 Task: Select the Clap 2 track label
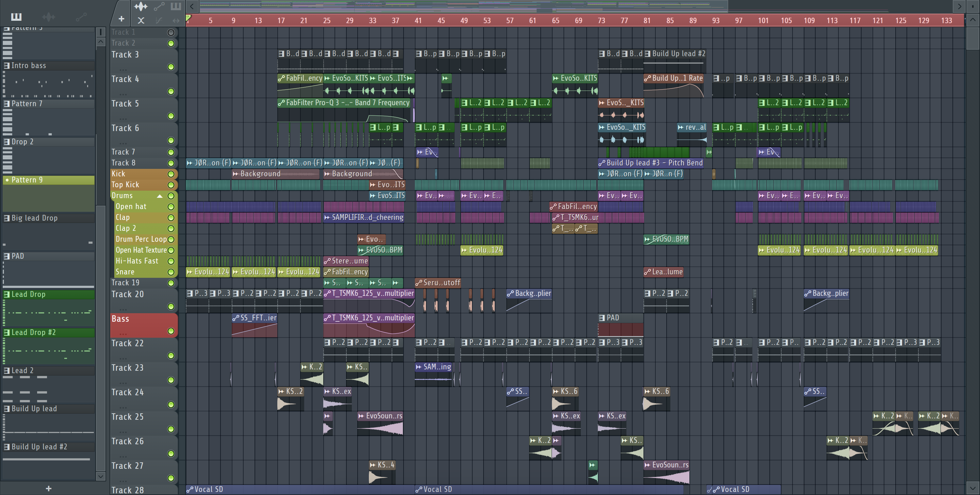click(126, 228)
